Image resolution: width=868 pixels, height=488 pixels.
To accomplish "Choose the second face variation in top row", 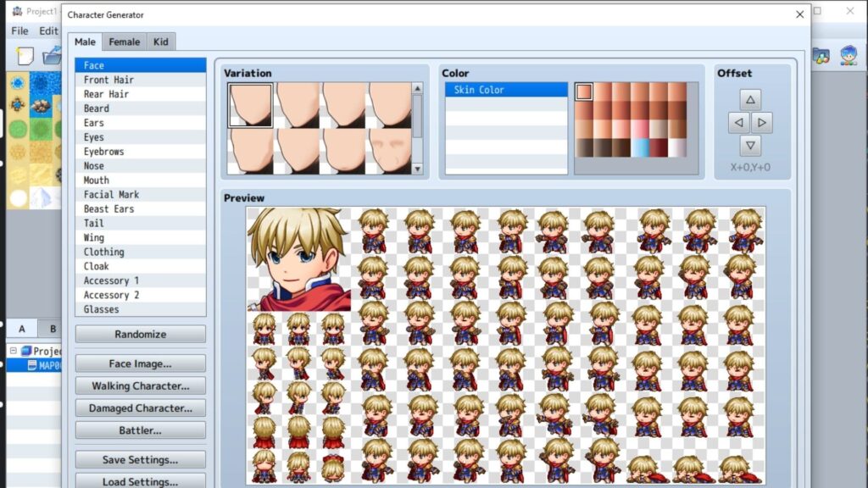I will (x=297, y=105).
